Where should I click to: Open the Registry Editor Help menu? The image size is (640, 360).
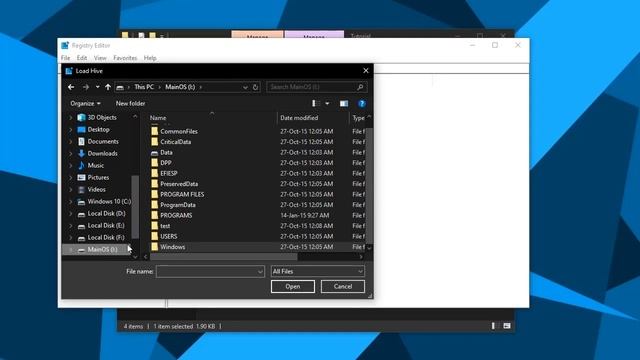tap(150, 58)
